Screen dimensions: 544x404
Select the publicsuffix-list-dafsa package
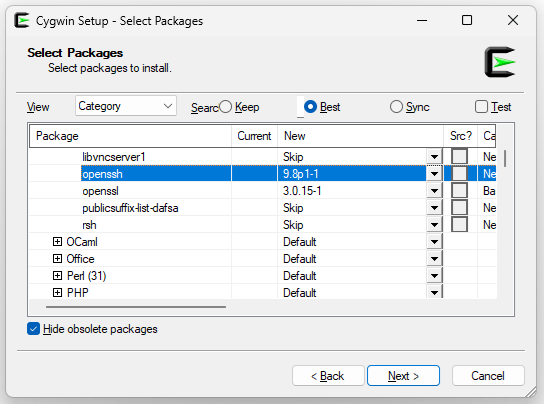point(130,208)
